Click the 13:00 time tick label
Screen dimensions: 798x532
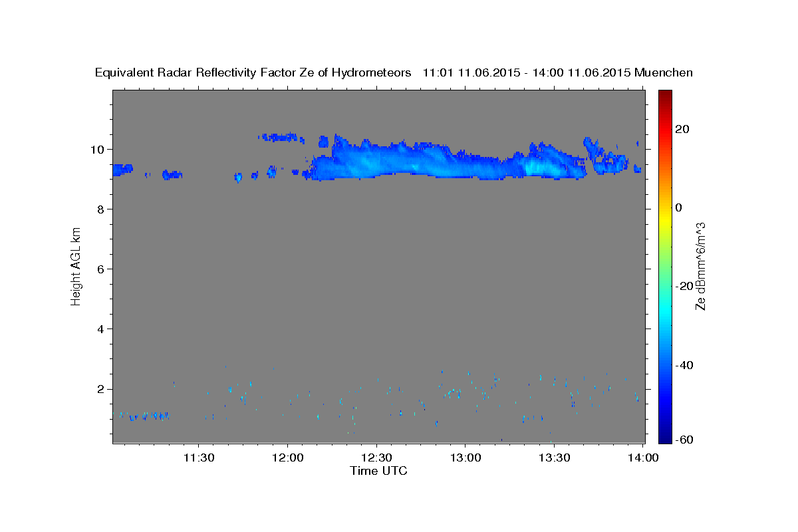[465, 458]
